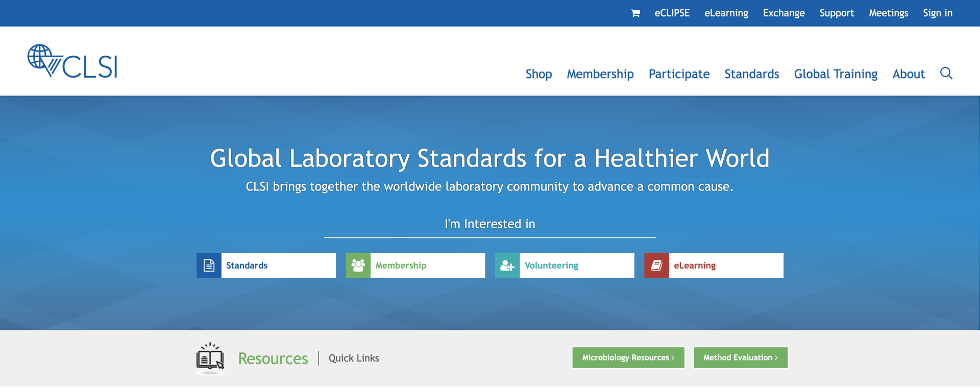This screenshot has width=980, height=389.
Task: Click the 'Global Laboratory Standards' headline
Action: [490, 158]
